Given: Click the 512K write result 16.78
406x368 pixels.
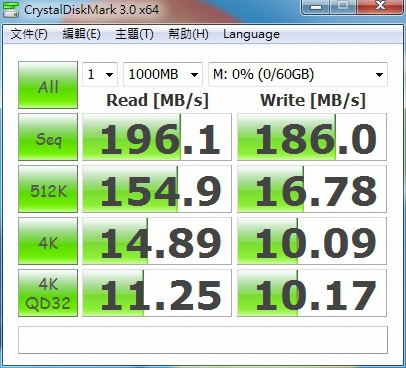Looking at the screenshot, I should point(312,189).
